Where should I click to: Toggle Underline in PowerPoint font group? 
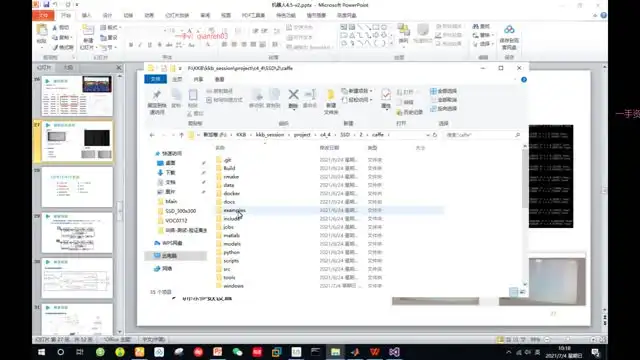(150, 45)
